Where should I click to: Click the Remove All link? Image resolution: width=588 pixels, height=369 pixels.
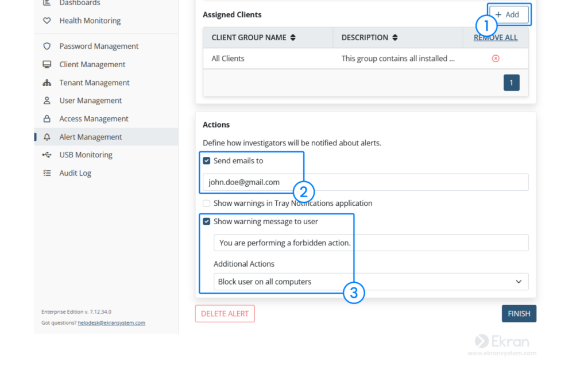click(496, 38)
